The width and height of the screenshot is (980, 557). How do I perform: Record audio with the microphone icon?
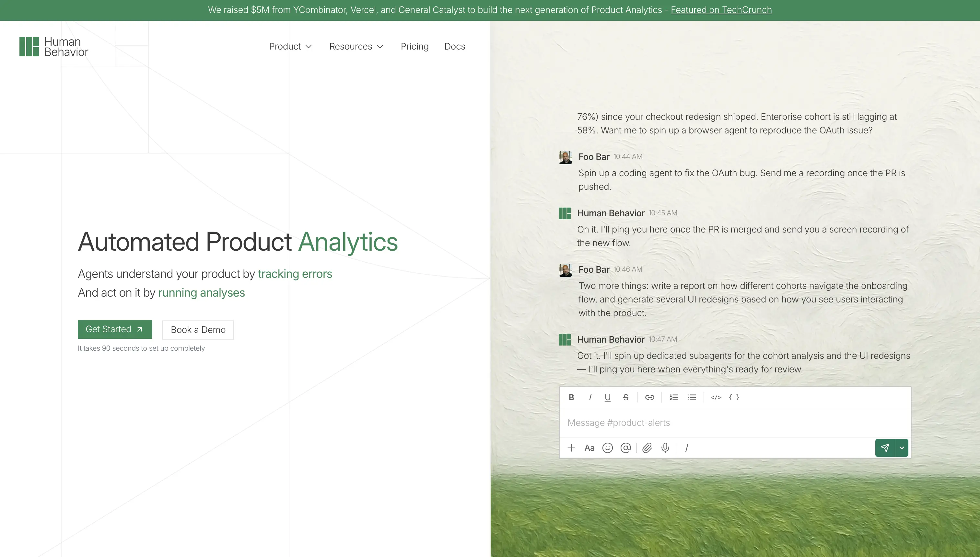(x=665, y=448)
